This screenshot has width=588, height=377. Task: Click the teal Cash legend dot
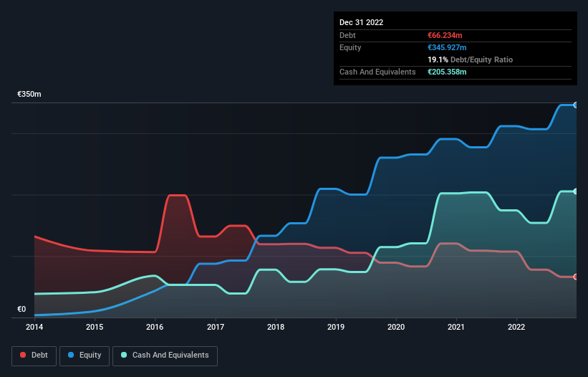click(x=124, y=355)
